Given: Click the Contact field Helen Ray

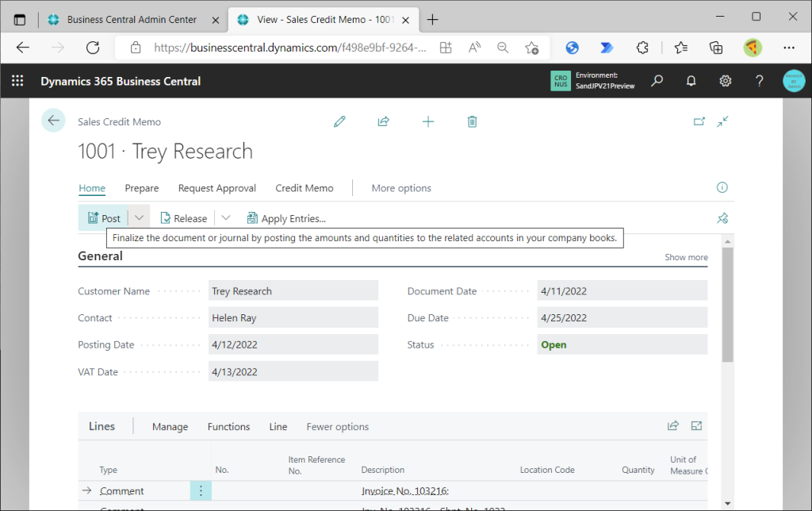Looking at the screenshot, I should (x=293, y=317).
